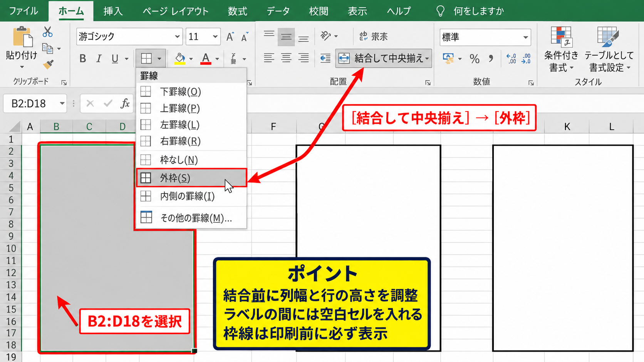This screenshot has width=644, height=362.
Task: Align text left
Action: pyautogui.click(x=269, y=58)
